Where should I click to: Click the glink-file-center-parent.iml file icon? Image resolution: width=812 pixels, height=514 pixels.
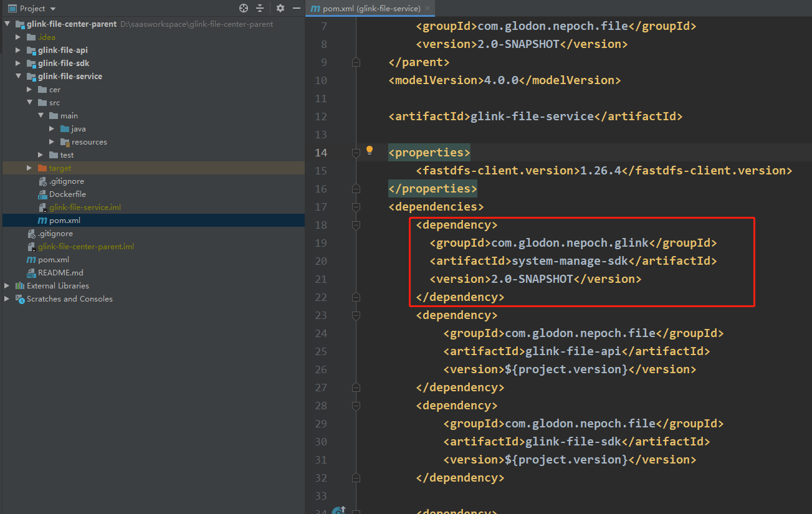[32, 246]
